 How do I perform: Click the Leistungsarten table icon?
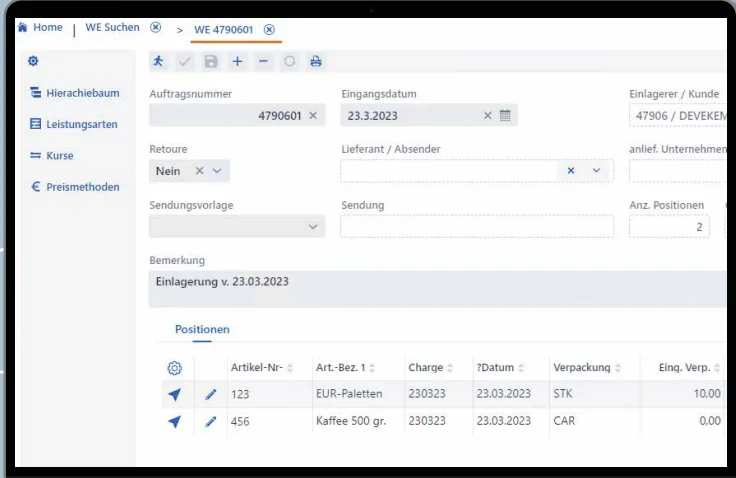[x=35, y=124]
